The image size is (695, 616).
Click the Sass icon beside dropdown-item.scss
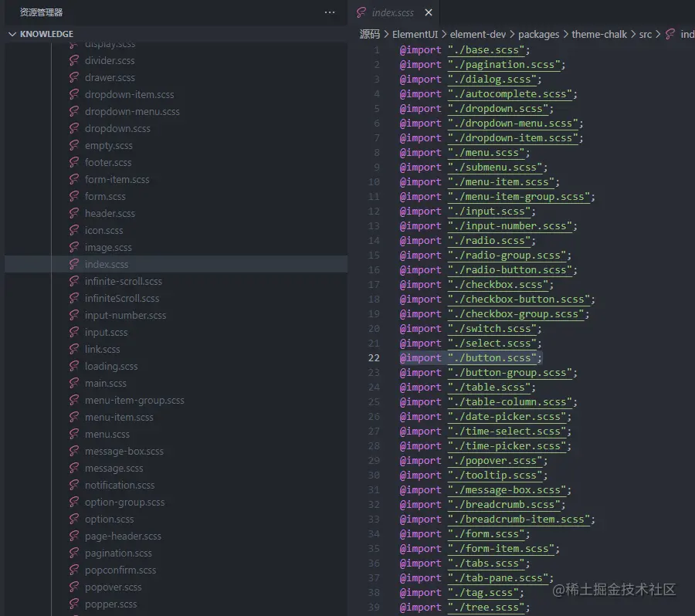74,94
